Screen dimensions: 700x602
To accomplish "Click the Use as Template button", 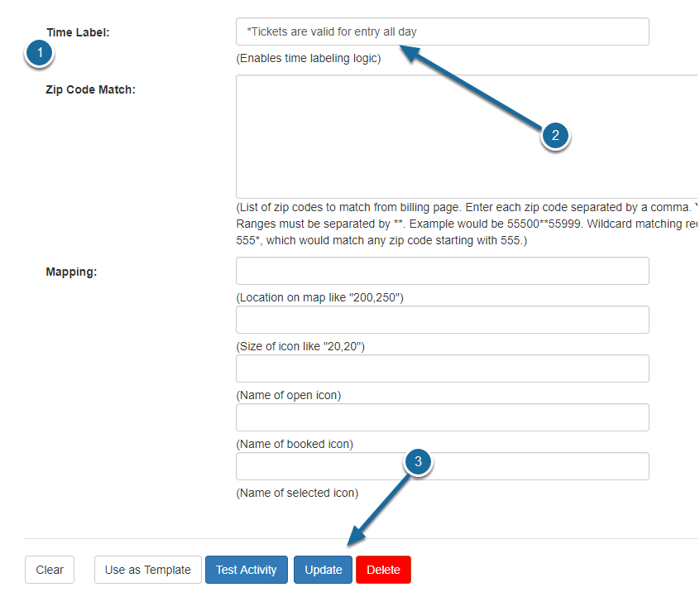I will 147,570.
